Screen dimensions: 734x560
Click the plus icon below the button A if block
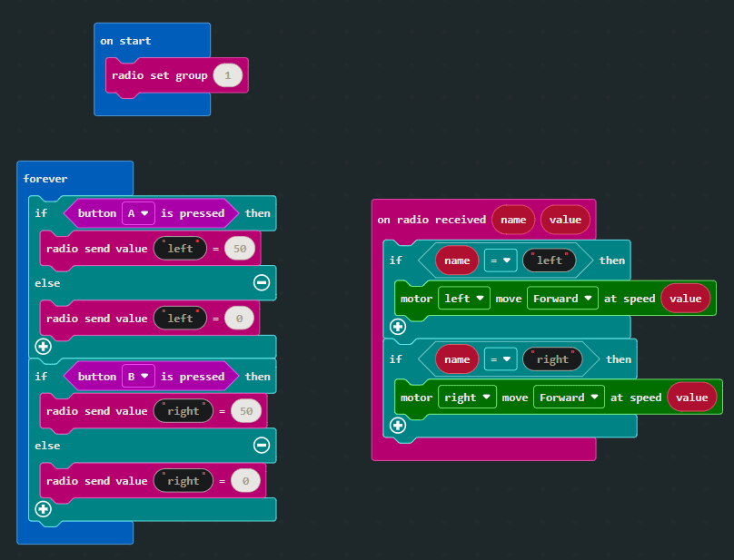pos(43,347)
